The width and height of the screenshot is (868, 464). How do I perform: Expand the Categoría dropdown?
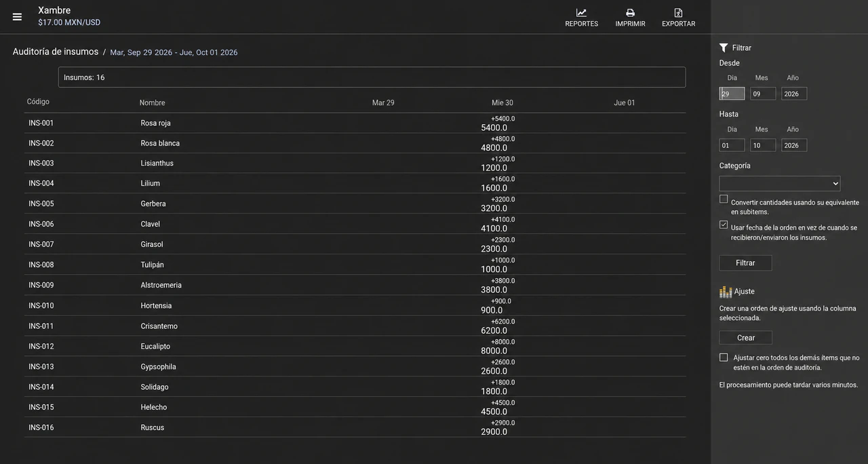pyautogui.click(x=780, y=183)
